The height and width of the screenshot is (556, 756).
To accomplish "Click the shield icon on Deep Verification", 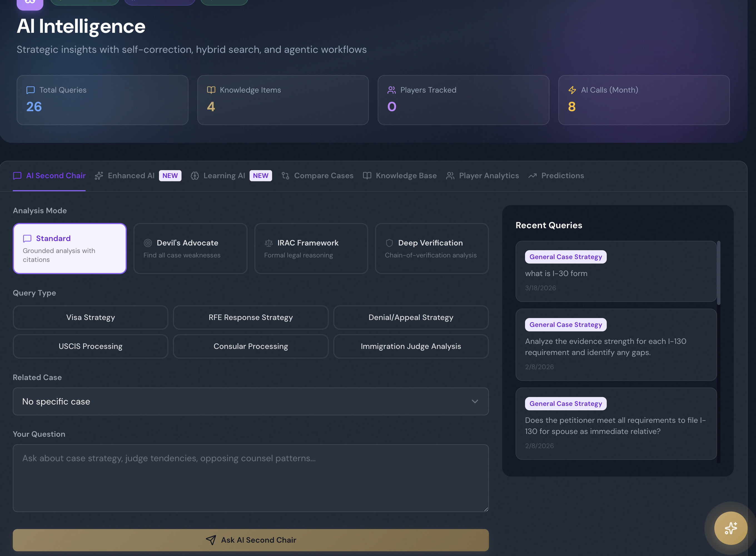I will 389,243.
